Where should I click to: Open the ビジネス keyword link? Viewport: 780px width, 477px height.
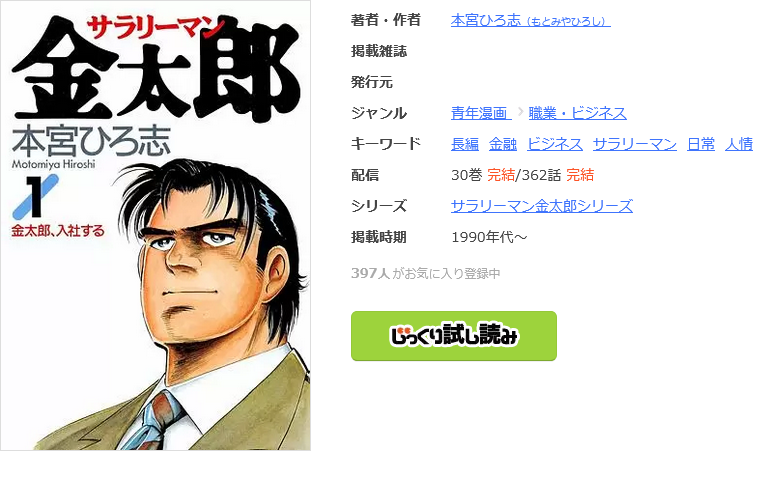coord(555,144)
